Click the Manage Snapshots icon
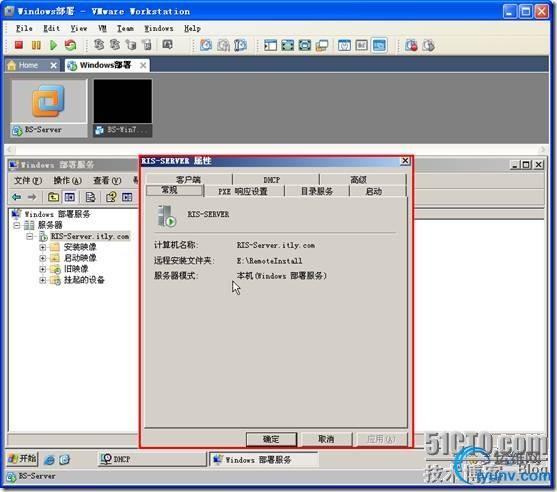Image resolution: width=557 pixels, height=492 pixels. [240, 45]
